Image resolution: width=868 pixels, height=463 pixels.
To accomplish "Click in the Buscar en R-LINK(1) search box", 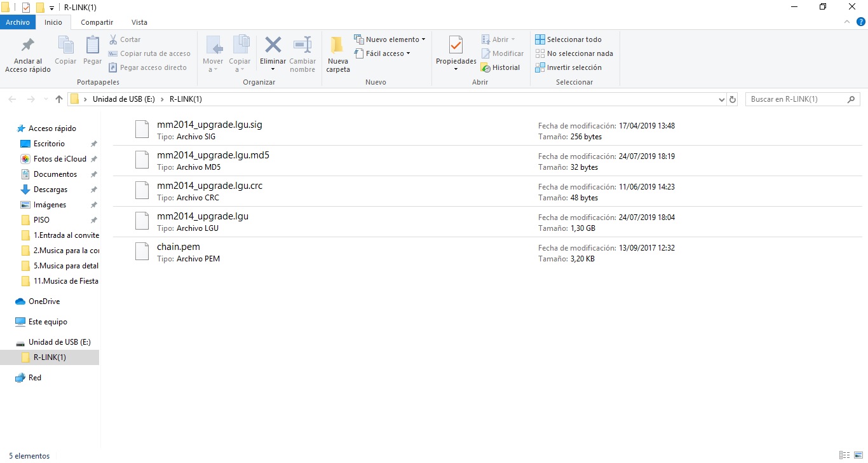I will [x=803, y=99].
